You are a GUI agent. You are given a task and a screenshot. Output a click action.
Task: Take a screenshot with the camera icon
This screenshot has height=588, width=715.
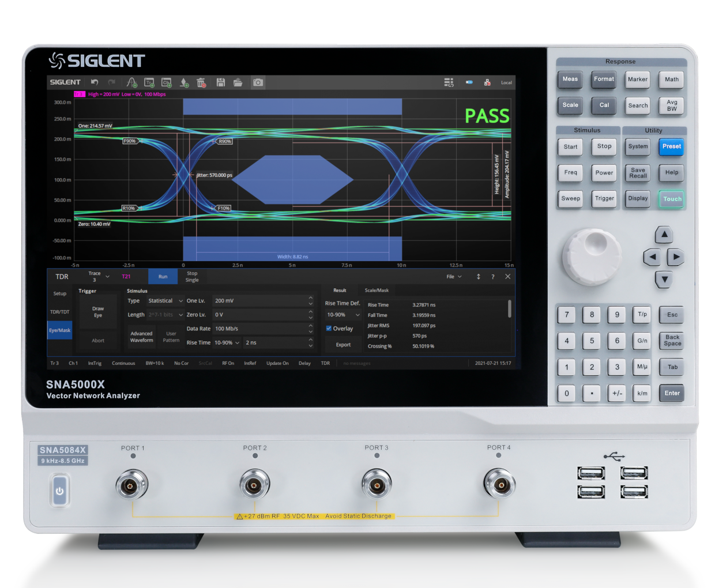point(258,82)
